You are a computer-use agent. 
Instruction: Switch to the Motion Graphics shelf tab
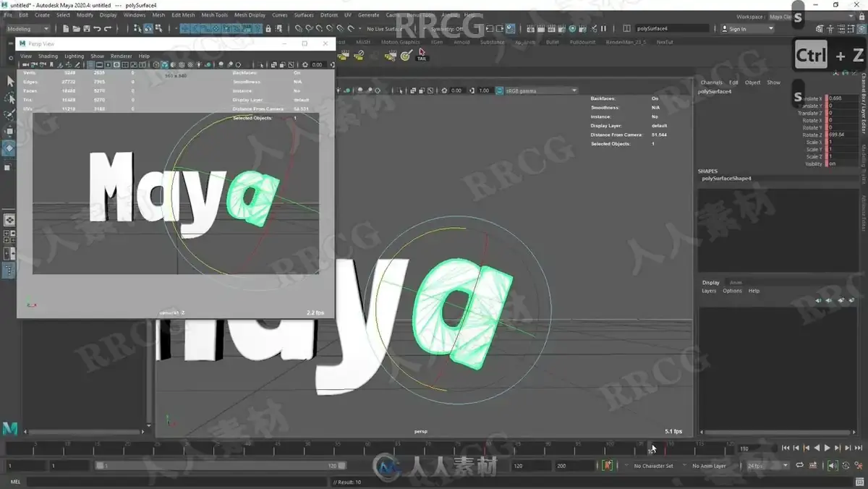(x=400, y=42)
